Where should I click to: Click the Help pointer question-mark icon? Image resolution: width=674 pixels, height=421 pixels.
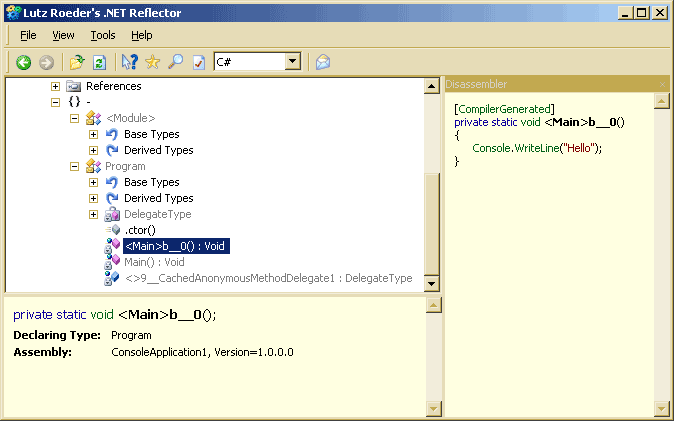(x=130, y=62)
